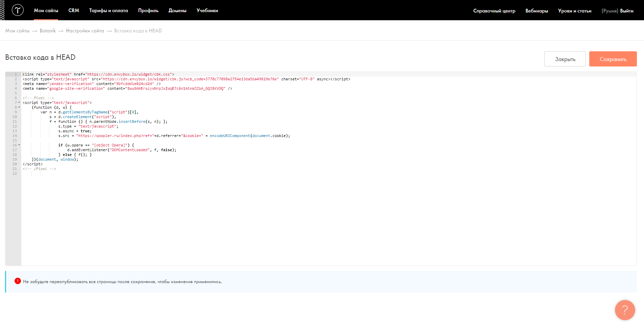This screenshot has height=329, width=644.
Task: Collapse the if-block fold arrow at line 16
Action: [x=19, y=145]
